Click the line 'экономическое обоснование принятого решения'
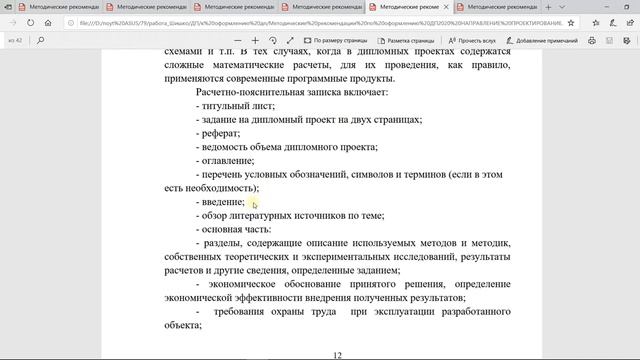Image resolution: width=640 pixels, height=360 pixels. [327, 284]
